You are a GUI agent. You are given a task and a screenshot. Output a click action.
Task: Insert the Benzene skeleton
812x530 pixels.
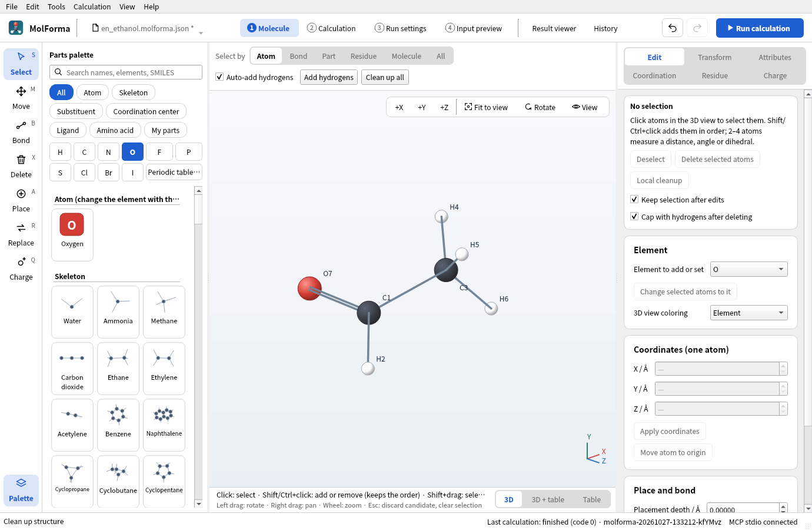click(118, 425)
